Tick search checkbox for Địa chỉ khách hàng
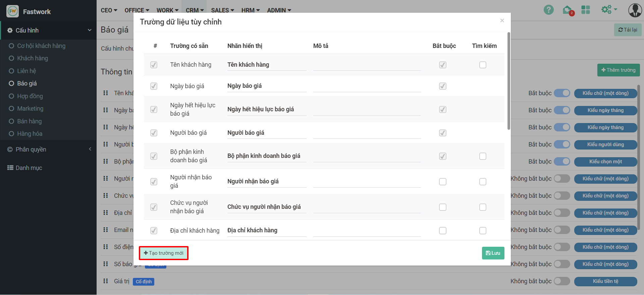Viewport: 644px width, 295px height. tap(483, 231)
